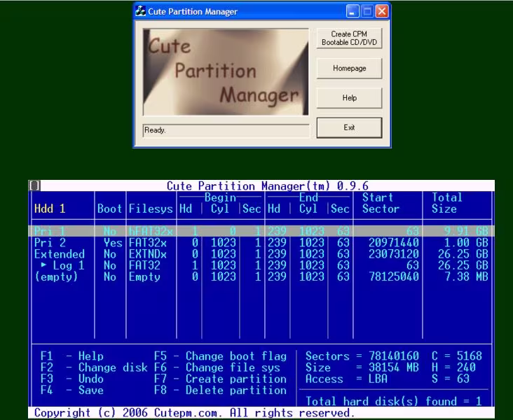Click the Exit button
513x420 pixels.
point(349,127)
